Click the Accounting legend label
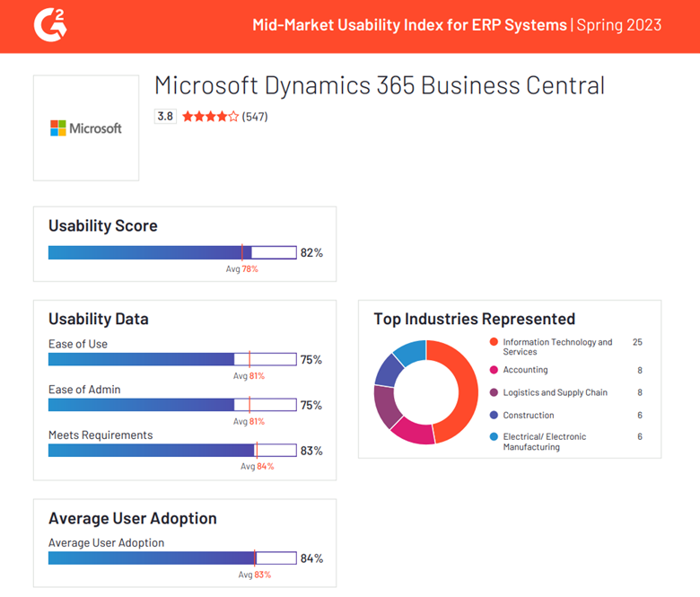700x597 pixels. [x=525, y=370]
